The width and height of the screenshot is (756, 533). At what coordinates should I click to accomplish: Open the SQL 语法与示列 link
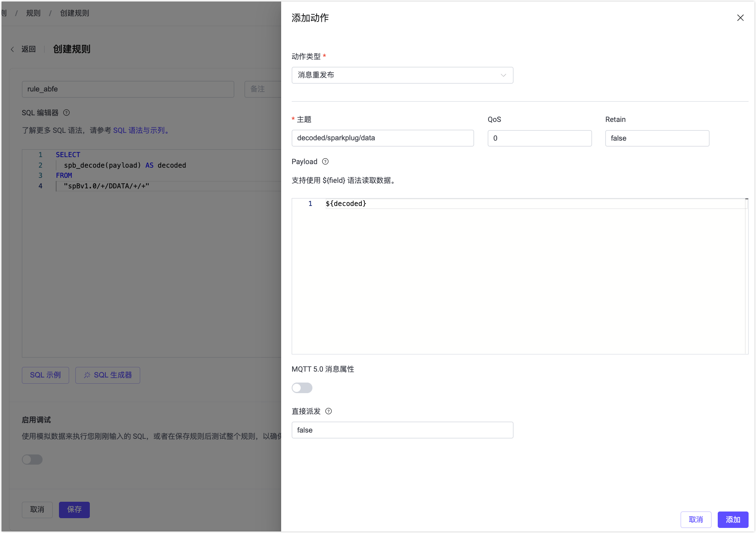pos(140,130)
